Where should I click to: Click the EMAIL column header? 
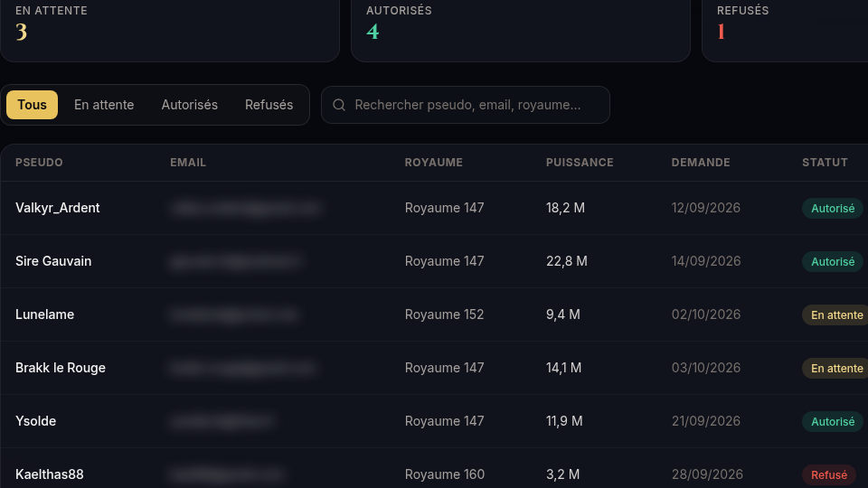coord(188,163)
